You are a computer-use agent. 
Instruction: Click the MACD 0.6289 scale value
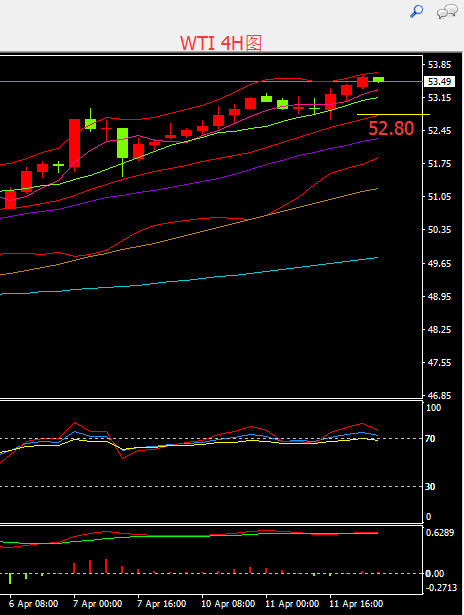440,533
